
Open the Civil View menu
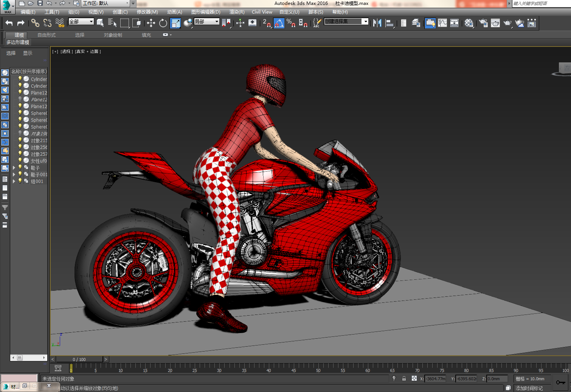point(262,12)
